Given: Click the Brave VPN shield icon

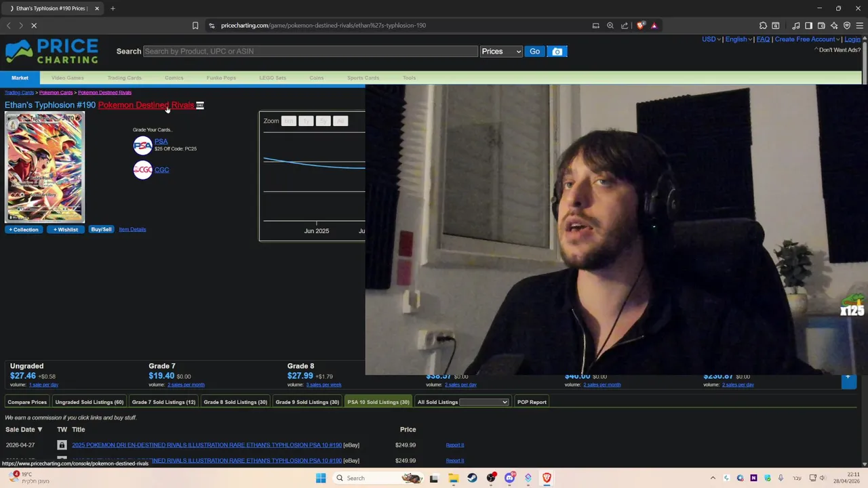Looking at the screenshot, I should point(846,26).
